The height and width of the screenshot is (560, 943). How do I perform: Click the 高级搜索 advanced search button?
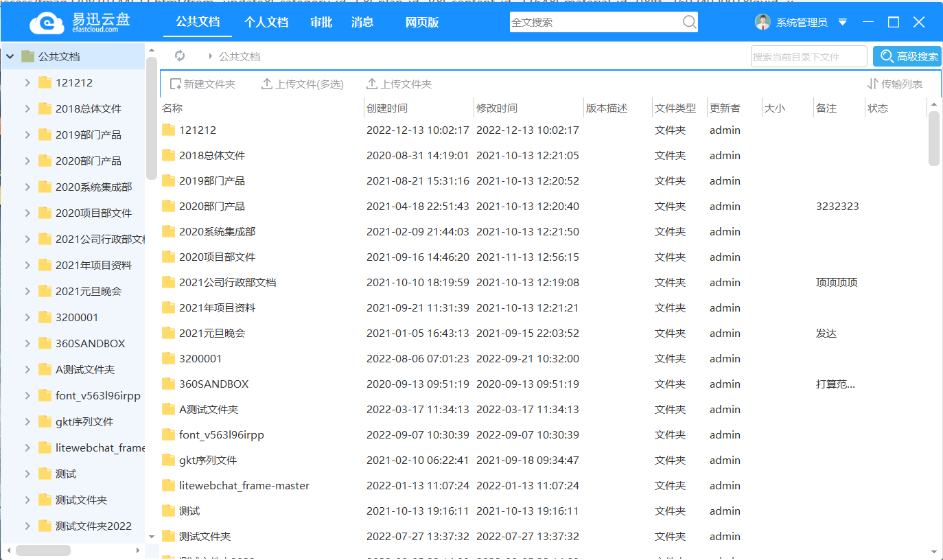(x=907, y=56)
